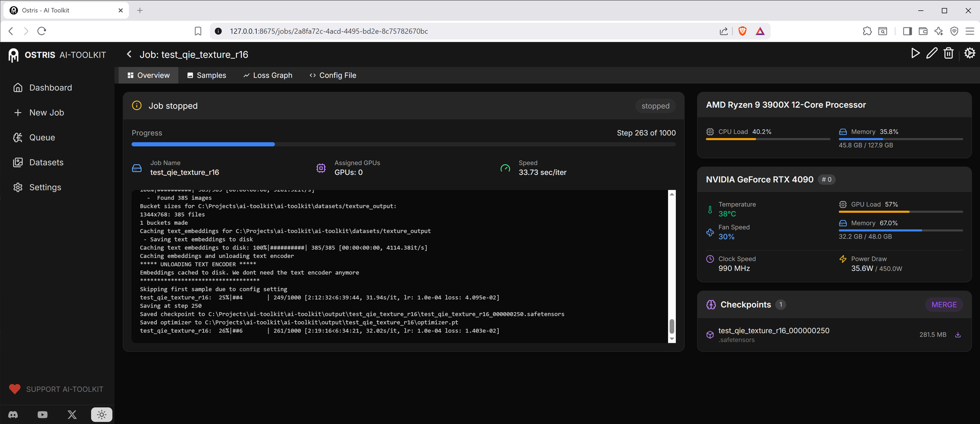The height and width of the screenshot is (424, 980).
Task: Click the Job Name value test_qie_texture_r16
Action: [x=185, y=173]
